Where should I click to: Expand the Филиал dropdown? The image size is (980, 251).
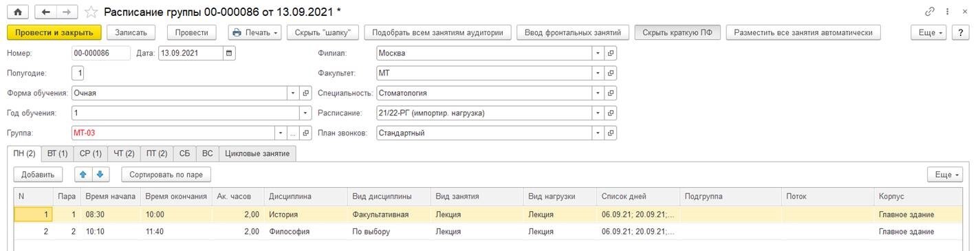click(598, 53)
